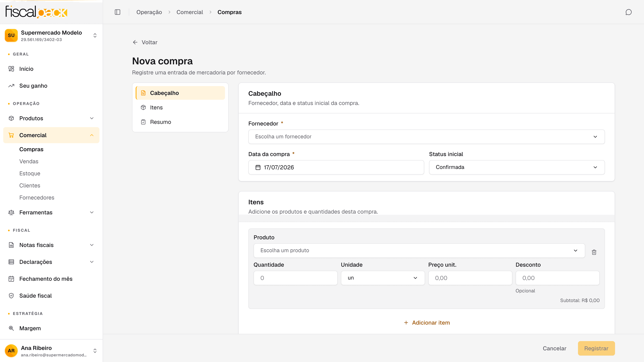Click the Margem magnifier icon

pyautogui.click(x=11, y=328)
